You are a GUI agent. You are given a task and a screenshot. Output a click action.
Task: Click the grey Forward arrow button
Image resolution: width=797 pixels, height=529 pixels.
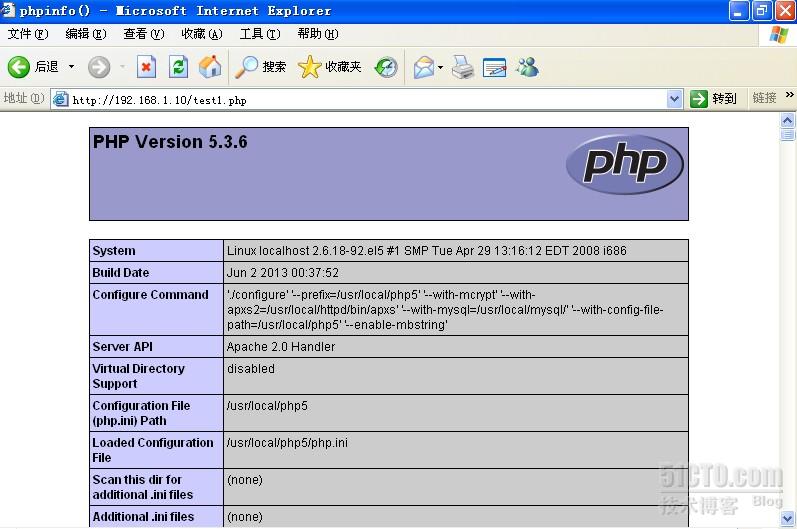99,67
